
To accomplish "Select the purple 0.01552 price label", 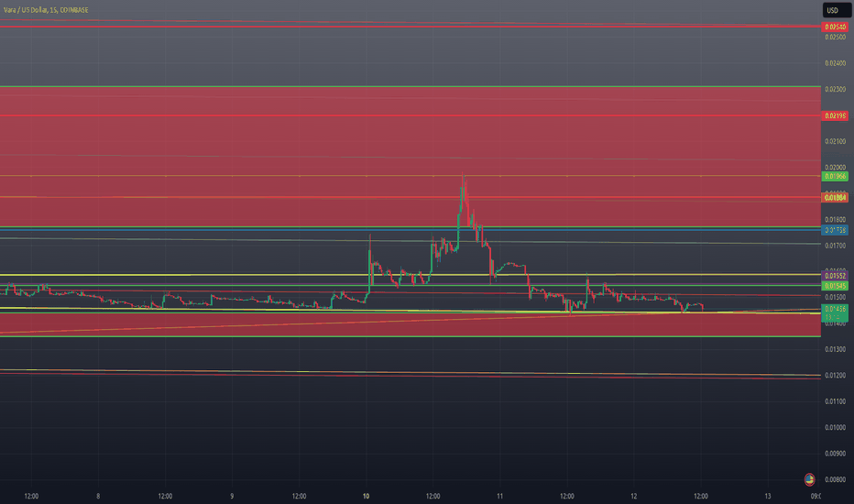I will pos(835,276).
